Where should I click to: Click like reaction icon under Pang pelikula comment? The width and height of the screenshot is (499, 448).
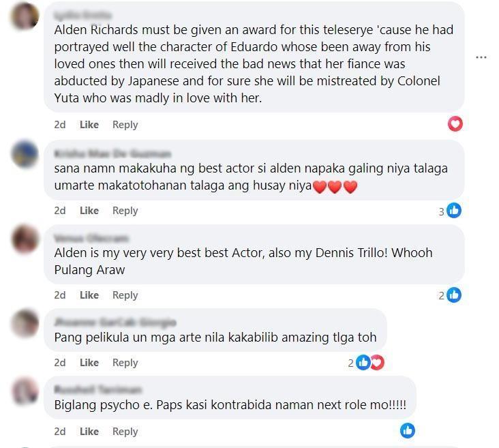pos(363,362)
